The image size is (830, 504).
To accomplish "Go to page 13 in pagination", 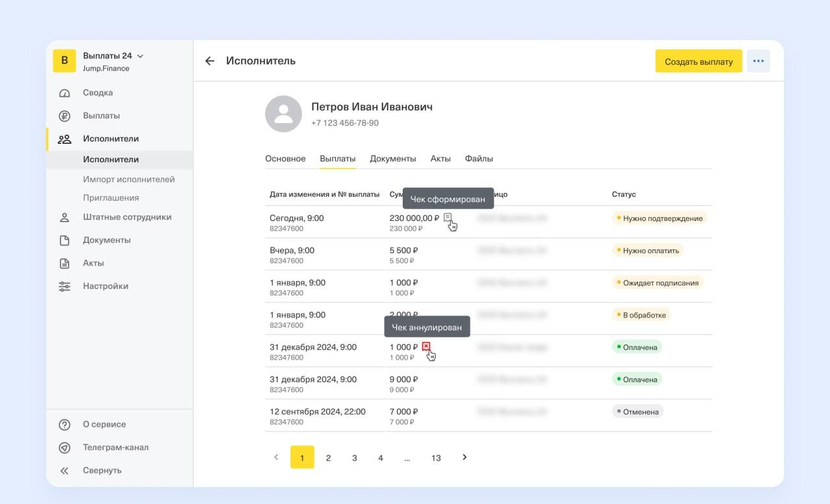I will [x=436, y=457].
